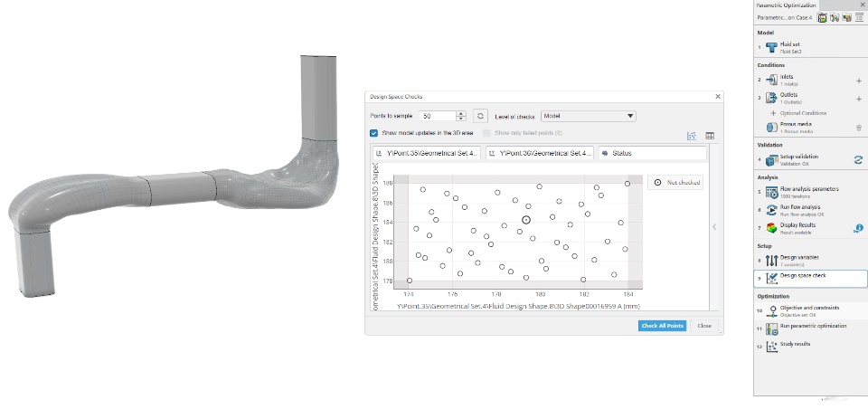Click the Points to sample value field
The height and width of the screenshot is (419, 868).
[x=438, y=117]
